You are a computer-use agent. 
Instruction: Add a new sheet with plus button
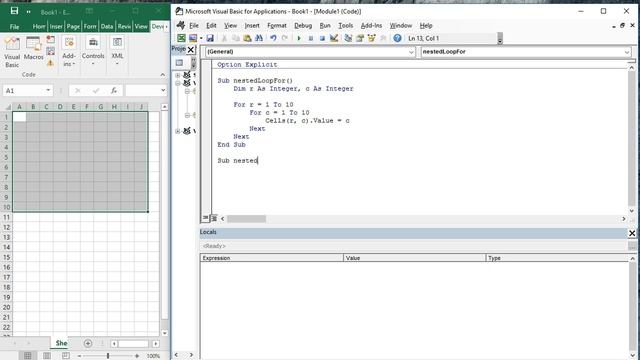pos(88,343)
